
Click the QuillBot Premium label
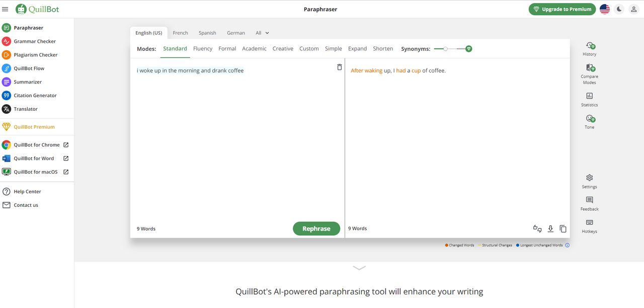point(34,127)
